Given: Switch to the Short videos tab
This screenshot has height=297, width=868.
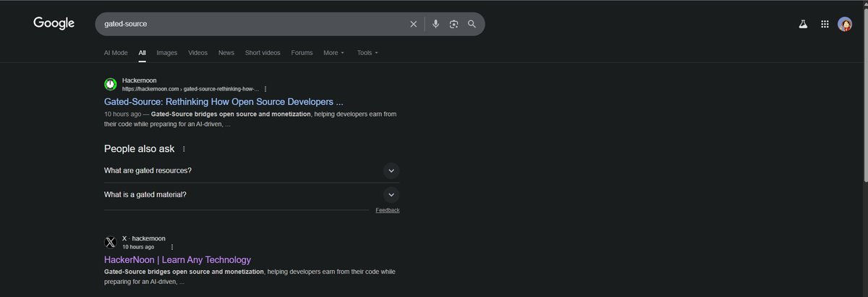Looking at the screenshot, I should pos(263,53).
